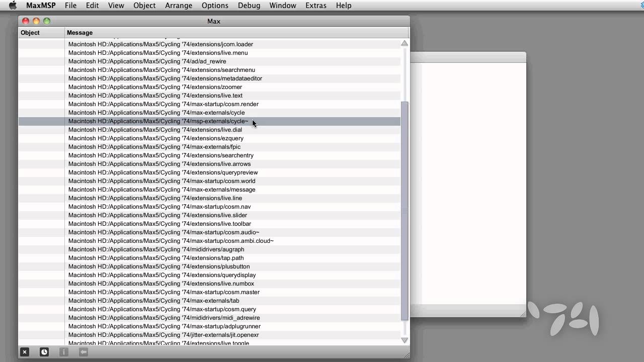Select the extensions/searchentry row
644x362 pixels.
pyautogui.click(x=209, y=155)
